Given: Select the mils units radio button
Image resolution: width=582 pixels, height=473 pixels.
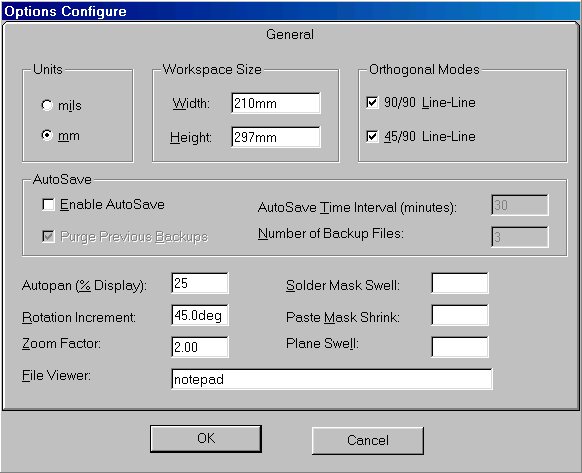Looking at the screenshot, I should [47, 105].
